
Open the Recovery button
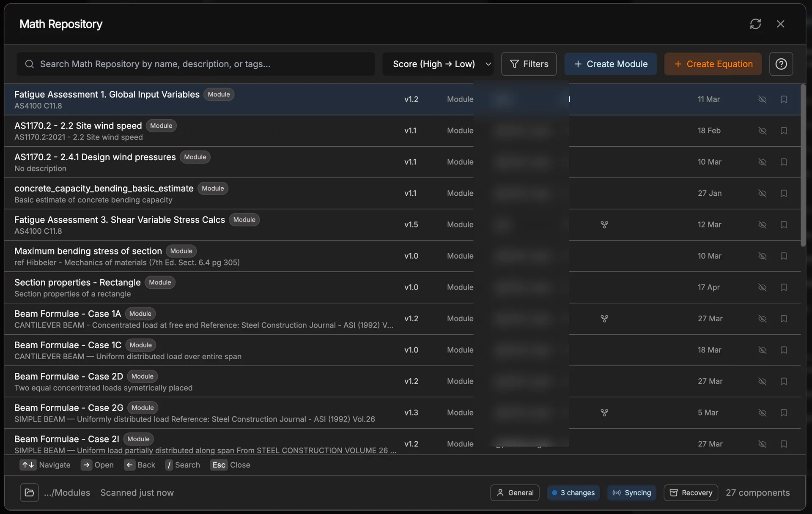pyautogui.click(x=691, y=492)
